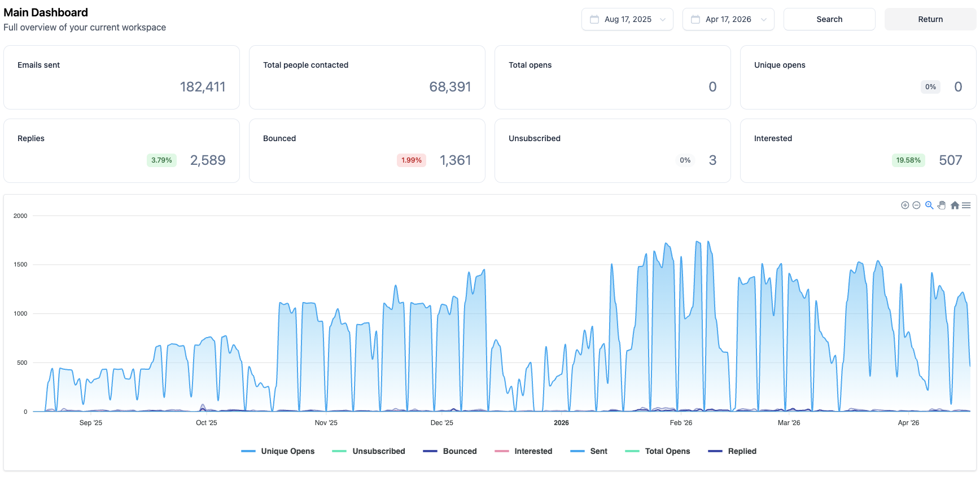Click the Sent legend color marker
The width and height of the screenshot is (980, 481).
577,451
